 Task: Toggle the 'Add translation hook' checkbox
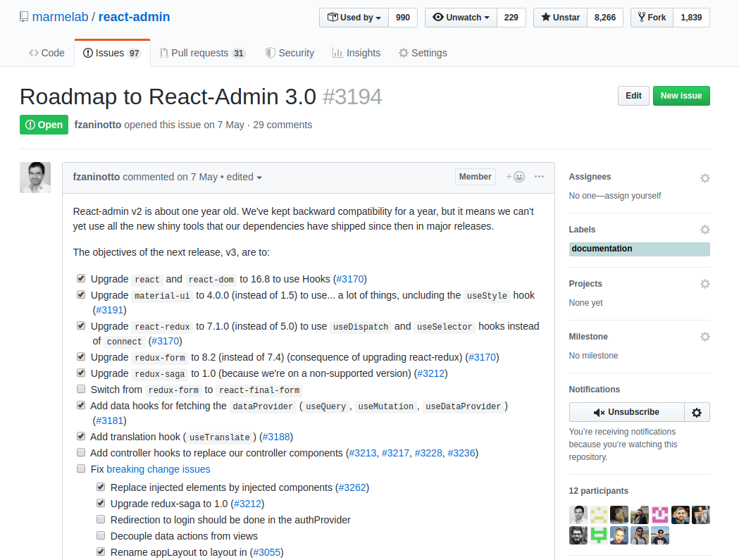[81, 437]
